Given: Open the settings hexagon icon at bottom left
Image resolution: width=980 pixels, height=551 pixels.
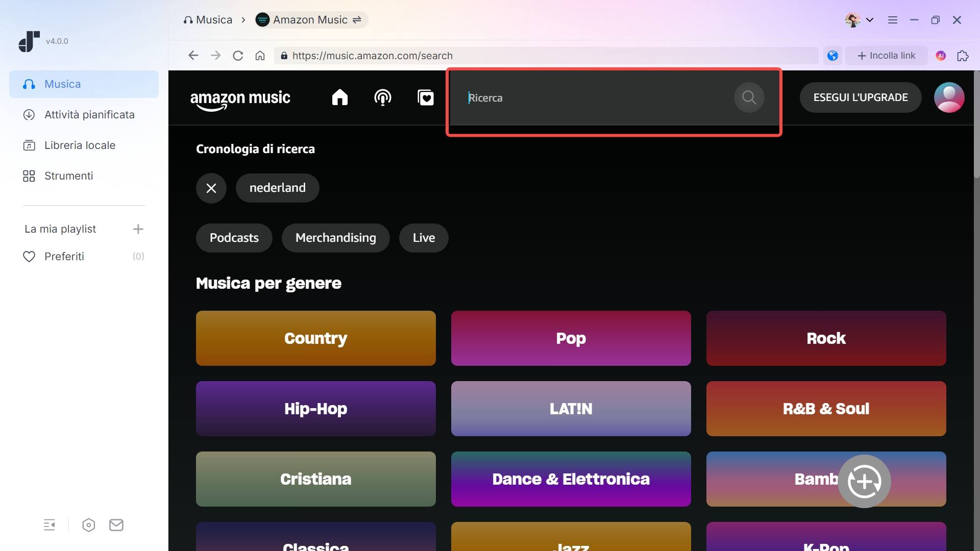Looking at the screenshot, I should [x=88, y=525].
